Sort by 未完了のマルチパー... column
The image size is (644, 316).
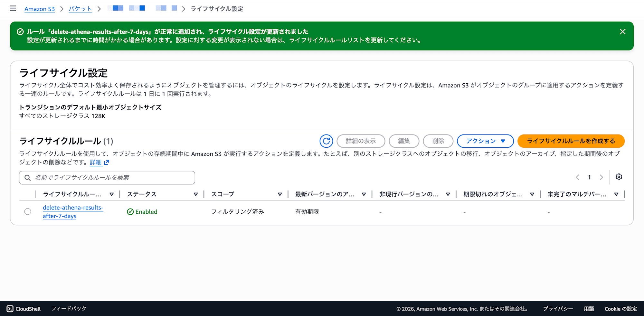pyautogui.click(x=616, y=194)
